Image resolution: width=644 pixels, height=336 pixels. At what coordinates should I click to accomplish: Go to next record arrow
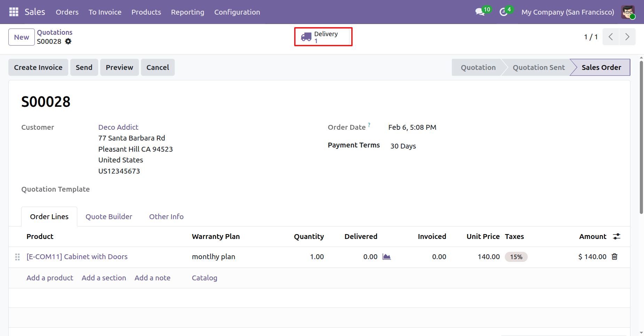(x=627, y=37)
